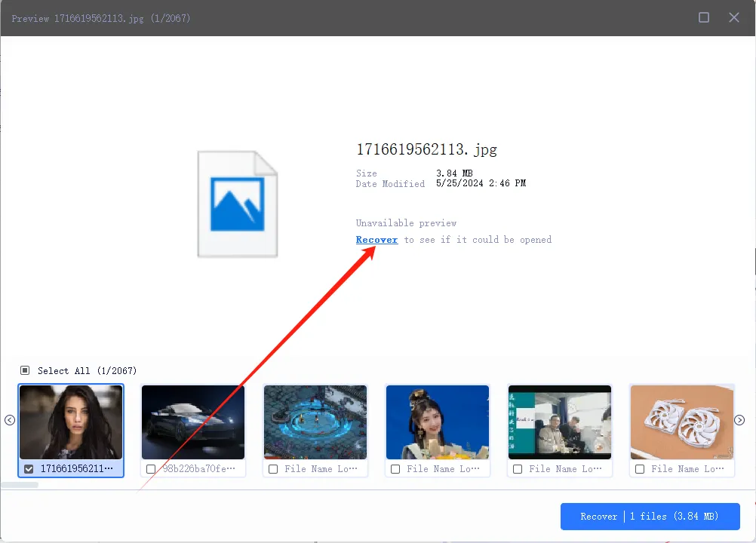The image size is (756, 543).
Task: Click the Unavailable preview text
Action: 406,223
